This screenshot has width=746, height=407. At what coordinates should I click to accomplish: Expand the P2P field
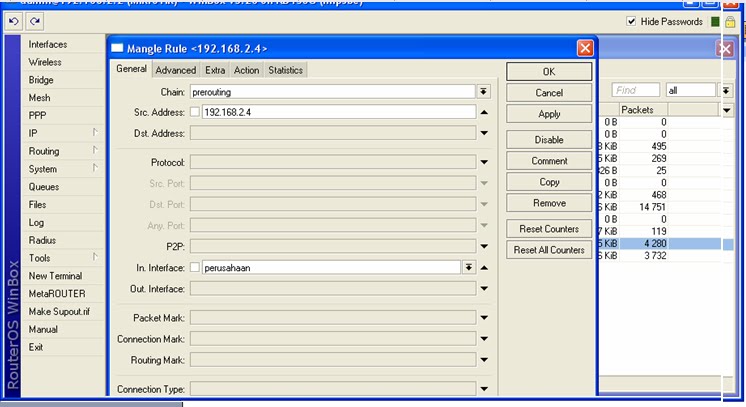click(x=484, y=247)
